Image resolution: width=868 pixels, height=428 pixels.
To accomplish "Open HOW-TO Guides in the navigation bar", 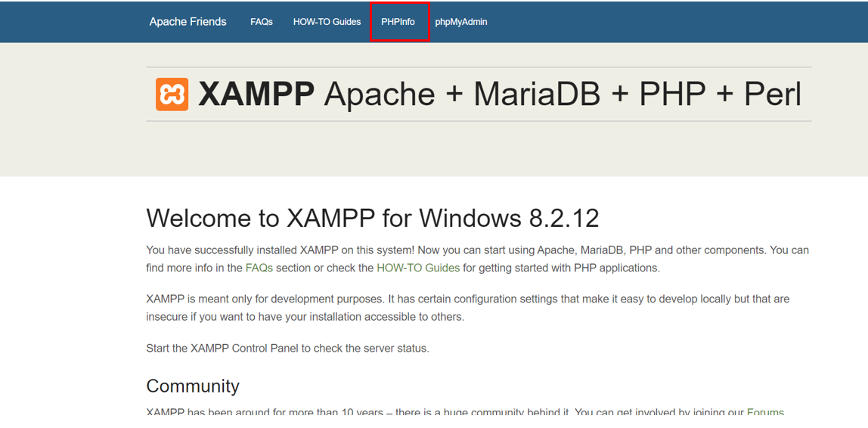I will pos(327,22).
